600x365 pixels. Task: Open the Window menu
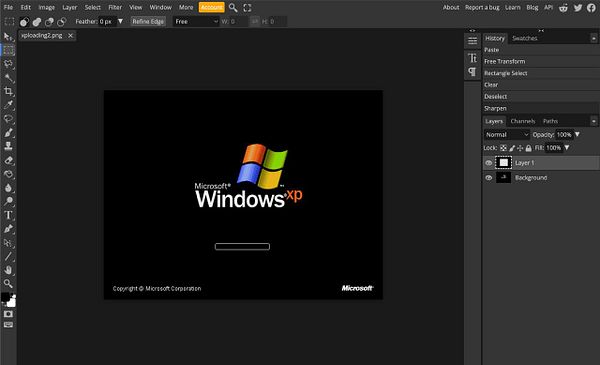(x=160, y=7)
